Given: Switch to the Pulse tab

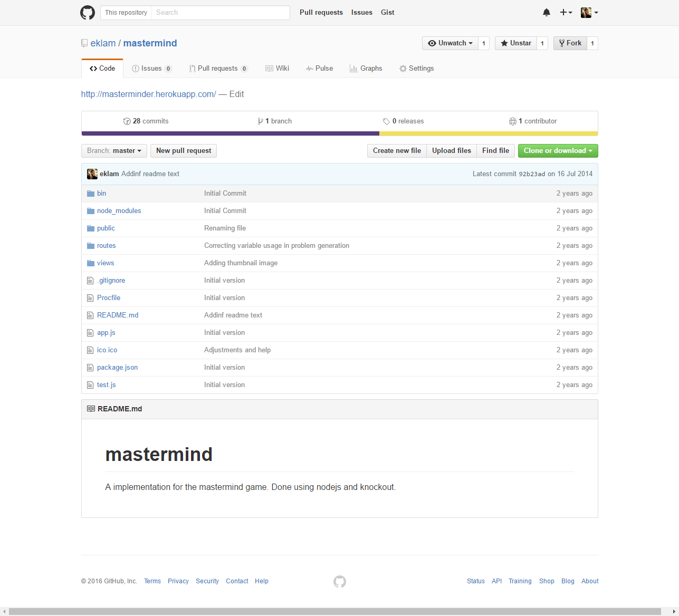Looking at the screenshot, I should [320, 69].
